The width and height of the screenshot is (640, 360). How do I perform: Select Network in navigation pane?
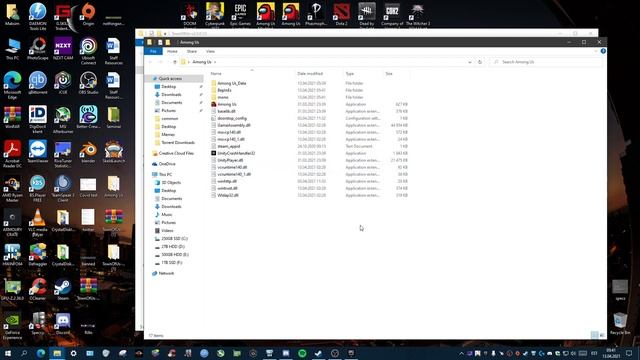pos(166,273)
